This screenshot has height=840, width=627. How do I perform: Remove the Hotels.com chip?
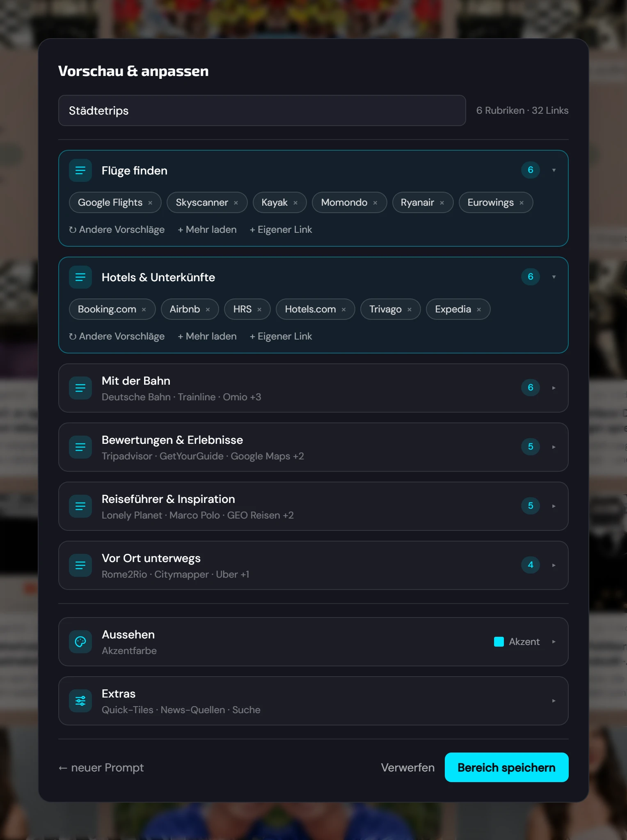coord(344,310)
